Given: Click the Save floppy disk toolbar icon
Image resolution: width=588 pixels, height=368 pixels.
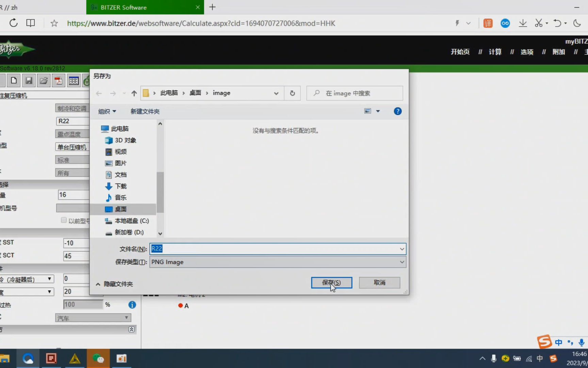Looking at the screenshot, I should point(29,81).
